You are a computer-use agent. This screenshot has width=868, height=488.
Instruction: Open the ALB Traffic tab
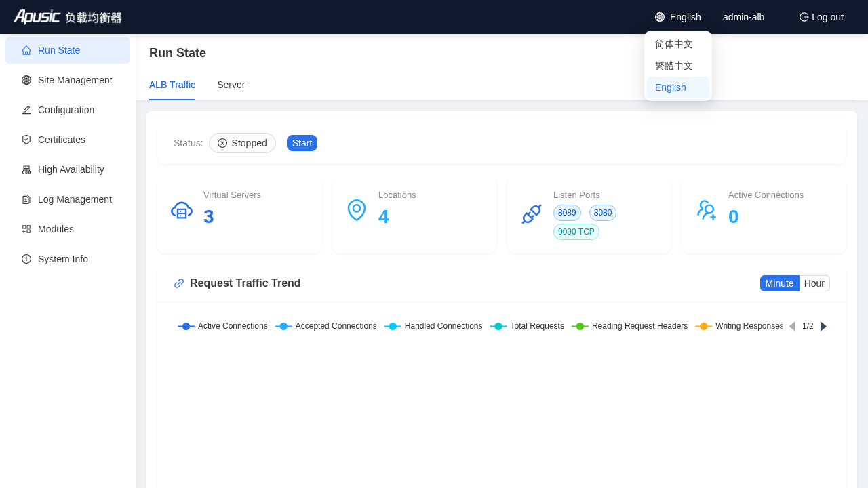point(172,85)
